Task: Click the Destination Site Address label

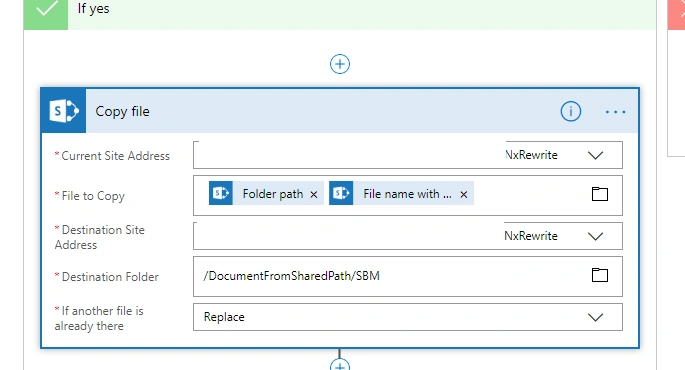Action: [100, 237]
